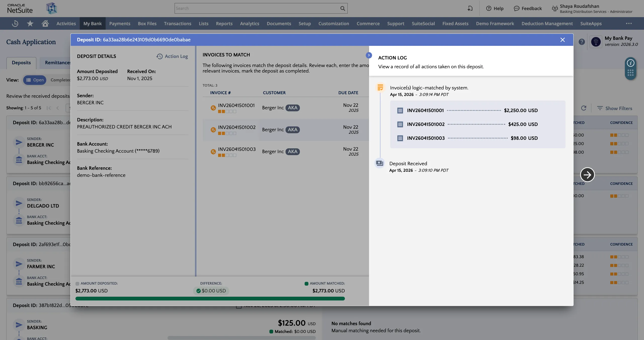Click AKA badge on INV26041501003 row
This screenshot has height=340, width=644.
pyautogui.click(x=293, y=152)
